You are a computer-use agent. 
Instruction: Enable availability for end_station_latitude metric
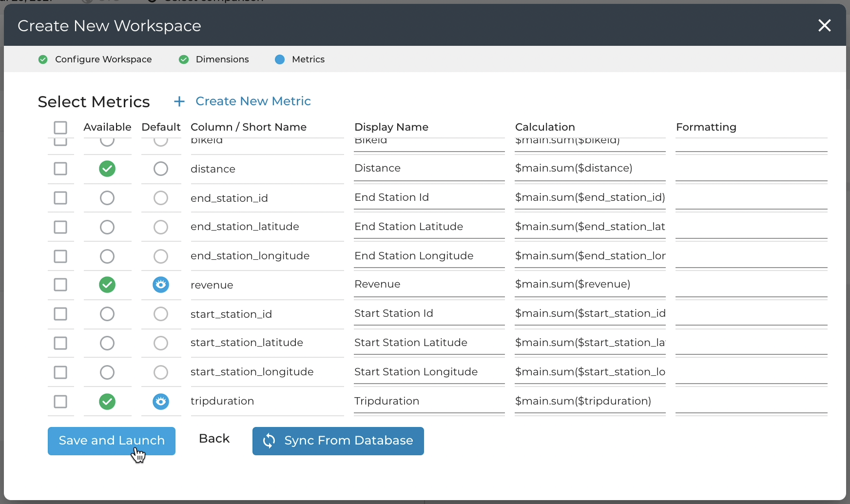(x=107, y=227)
